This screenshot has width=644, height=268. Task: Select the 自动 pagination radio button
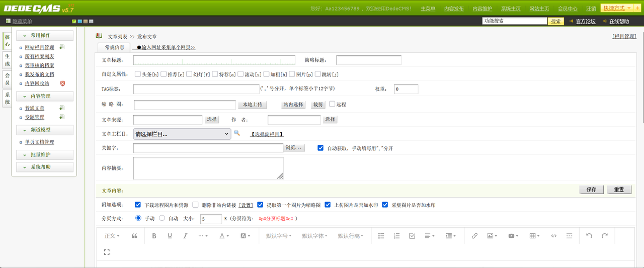pos(162,218)
